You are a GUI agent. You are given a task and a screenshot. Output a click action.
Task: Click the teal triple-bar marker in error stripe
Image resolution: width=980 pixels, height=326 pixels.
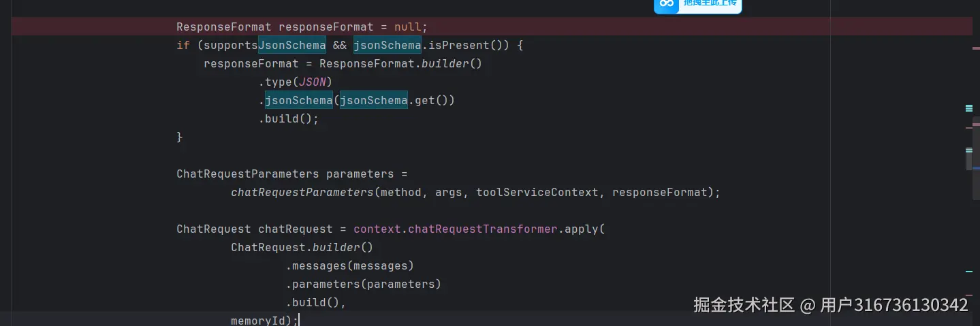[969, 108]
